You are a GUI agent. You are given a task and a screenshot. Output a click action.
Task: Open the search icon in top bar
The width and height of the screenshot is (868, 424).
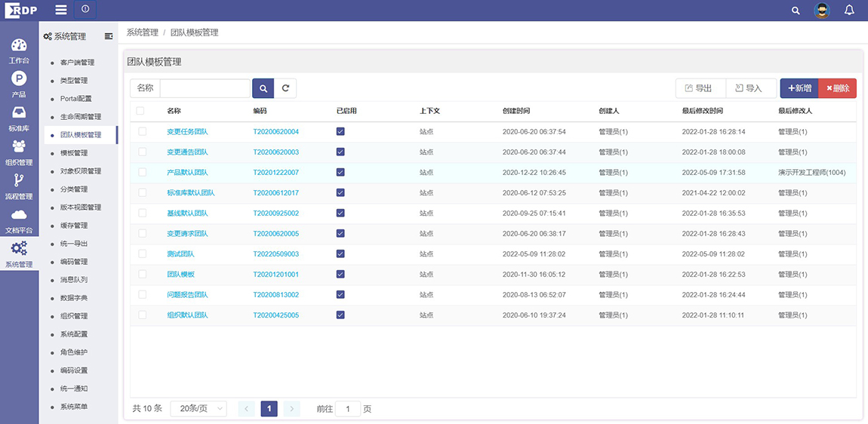click(796, 11)
